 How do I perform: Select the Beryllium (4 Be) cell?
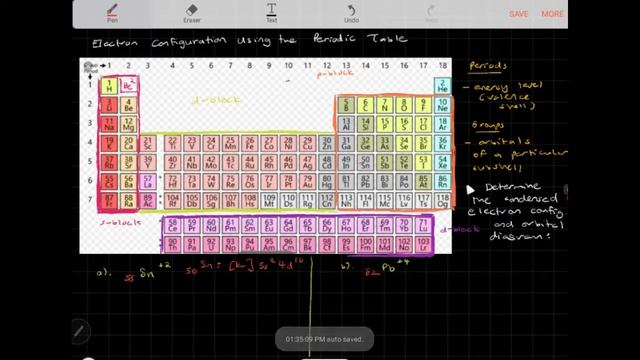pyautogui.click(x=128, y=105)
